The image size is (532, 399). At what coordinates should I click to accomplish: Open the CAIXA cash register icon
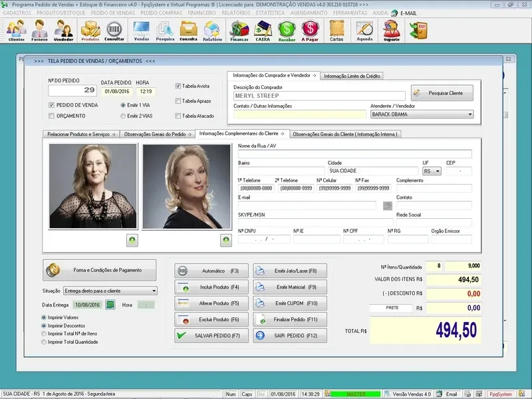tap(263, 31)
